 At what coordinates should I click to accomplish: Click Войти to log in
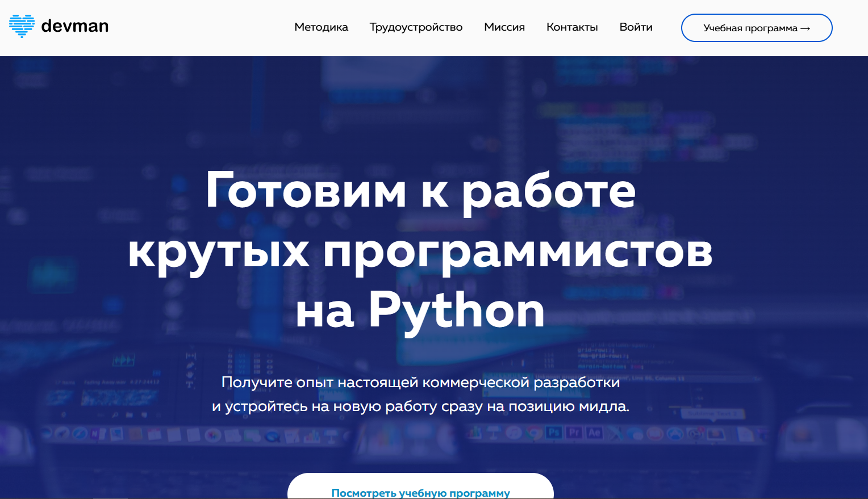636,27
